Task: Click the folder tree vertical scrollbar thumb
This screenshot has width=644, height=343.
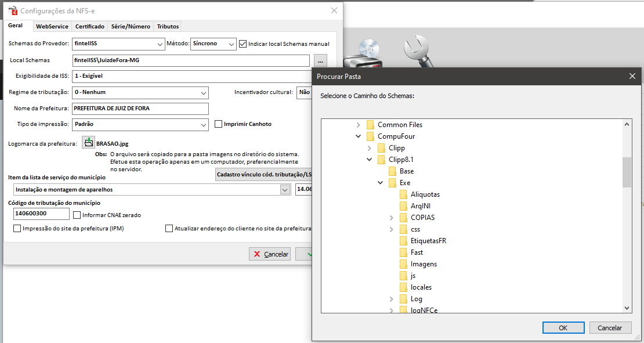Action: (627, 172)
